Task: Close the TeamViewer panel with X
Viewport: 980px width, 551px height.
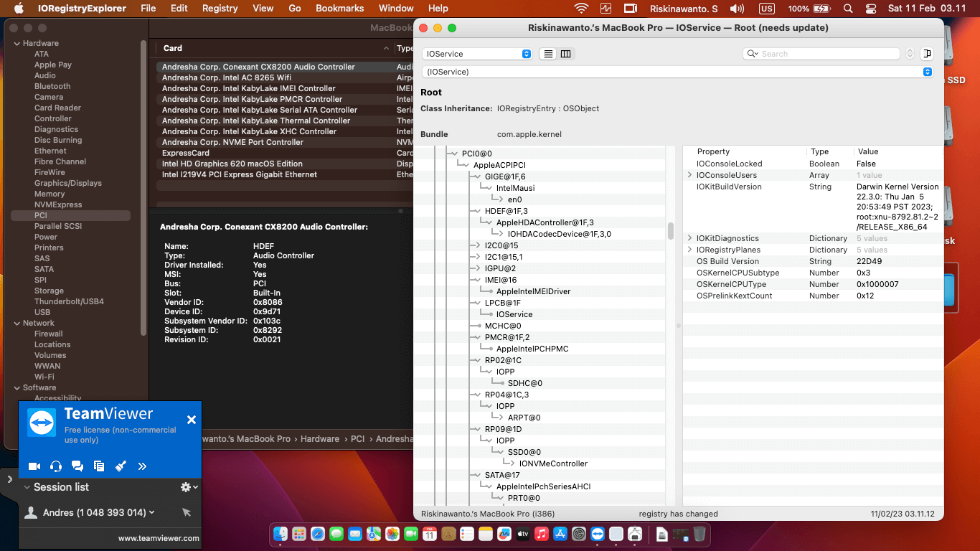Action: (192, 420)
